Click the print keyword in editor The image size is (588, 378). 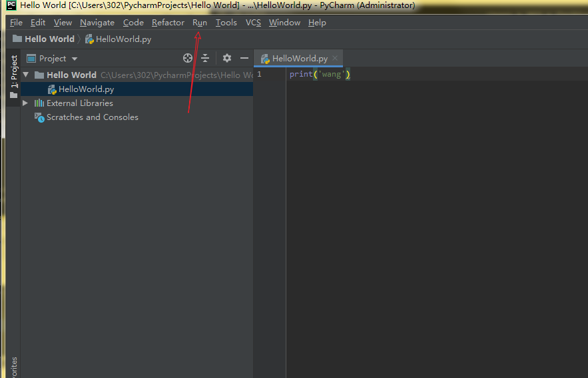click(x=301, y=74)
